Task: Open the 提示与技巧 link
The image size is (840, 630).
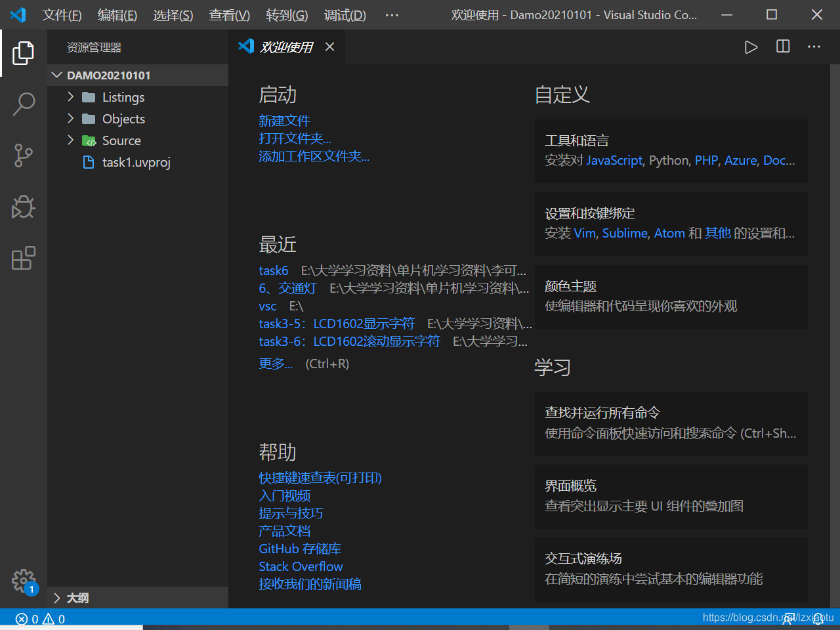Action: tap(291, 513)
